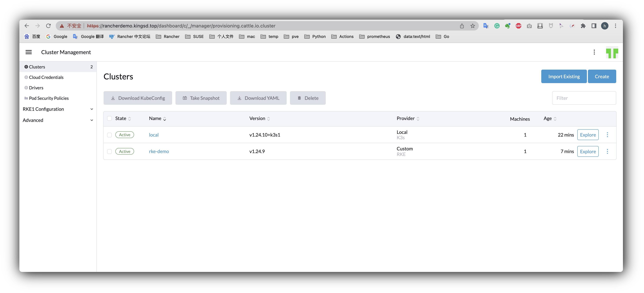Click the header vertical dots menu
Screen dimensions: 644x293
tap(594, 52)
